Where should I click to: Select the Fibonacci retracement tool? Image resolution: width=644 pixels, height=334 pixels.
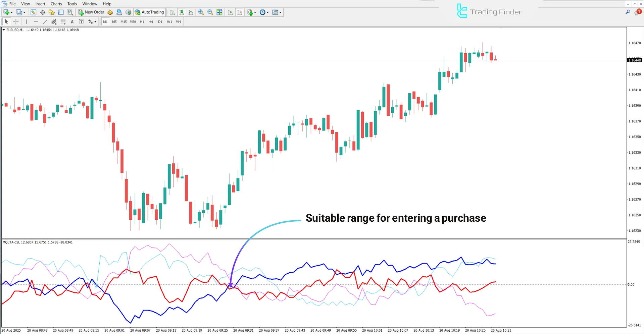point(63,22)
